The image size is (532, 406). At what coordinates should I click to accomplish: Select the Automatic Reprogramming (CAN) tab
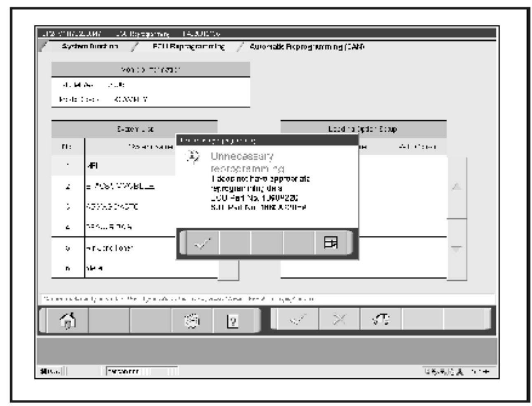307,47
